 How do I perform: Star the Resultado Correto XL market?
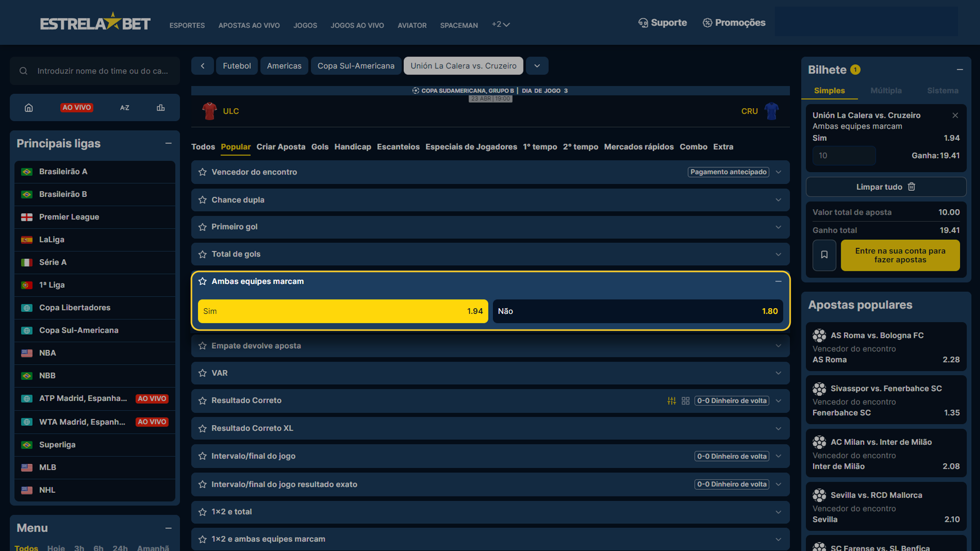click(203, 429)
